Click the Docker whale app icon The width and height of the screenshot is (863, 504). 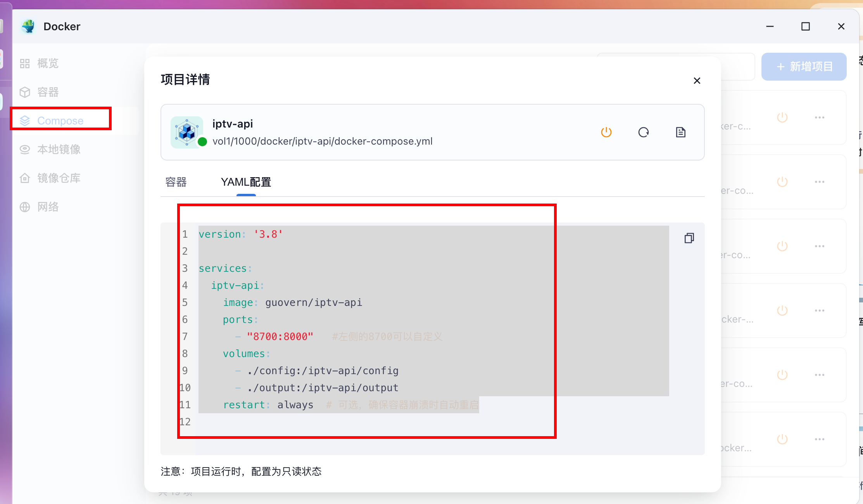[x=28, y=26]
